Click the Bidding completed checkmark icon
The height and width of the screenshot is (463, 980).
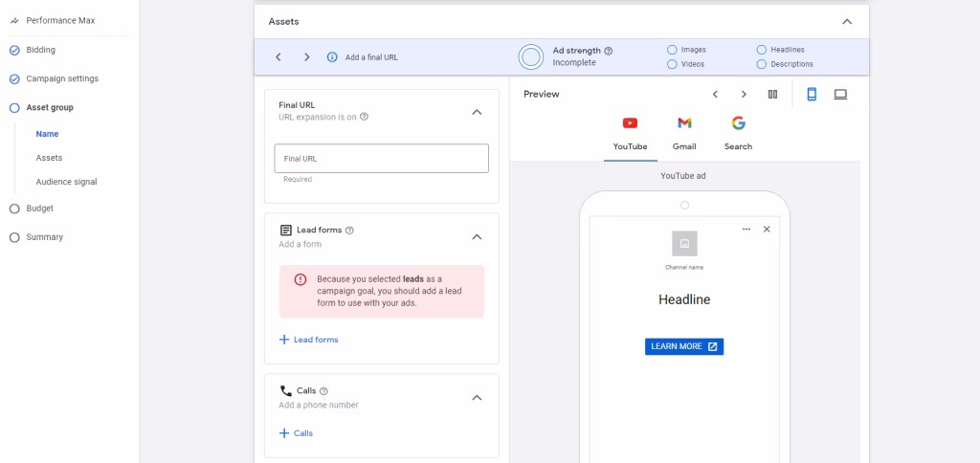pyautogui.click(x=15, y=50)
